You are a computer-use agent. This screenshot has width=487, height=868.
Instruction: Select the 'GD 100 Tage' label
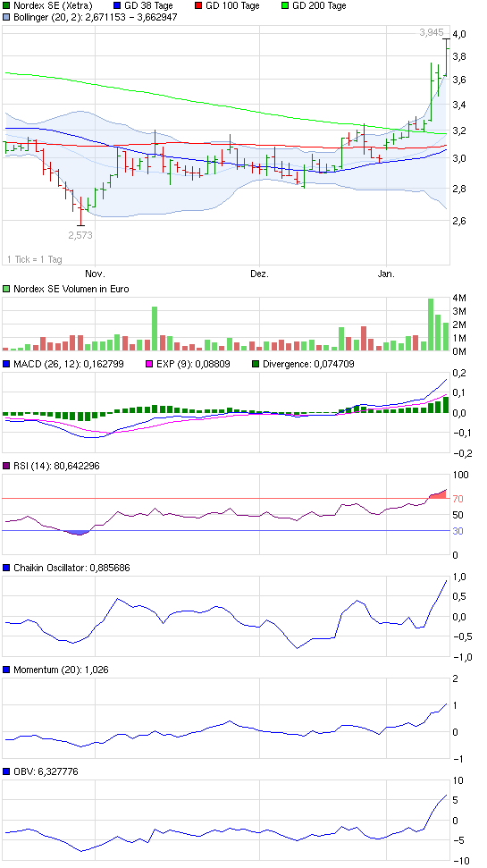233,5
